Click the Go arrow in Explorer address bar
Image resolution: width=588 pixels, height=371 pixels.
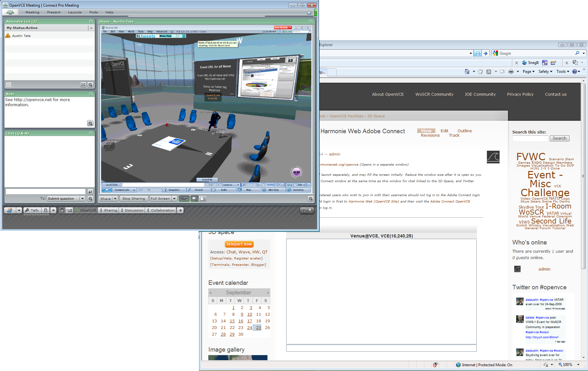coord(485,54)
